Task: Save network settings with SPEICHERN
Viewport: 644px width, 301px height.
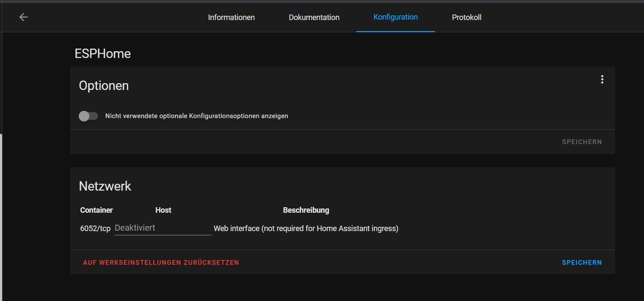Action: click(581, 262)
